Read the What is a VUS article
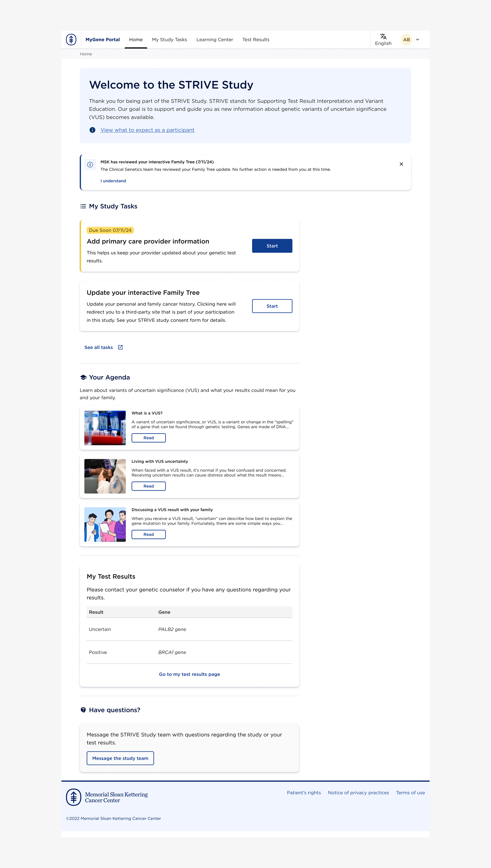This screenshot has width=491, height=868. pos(148,438)
